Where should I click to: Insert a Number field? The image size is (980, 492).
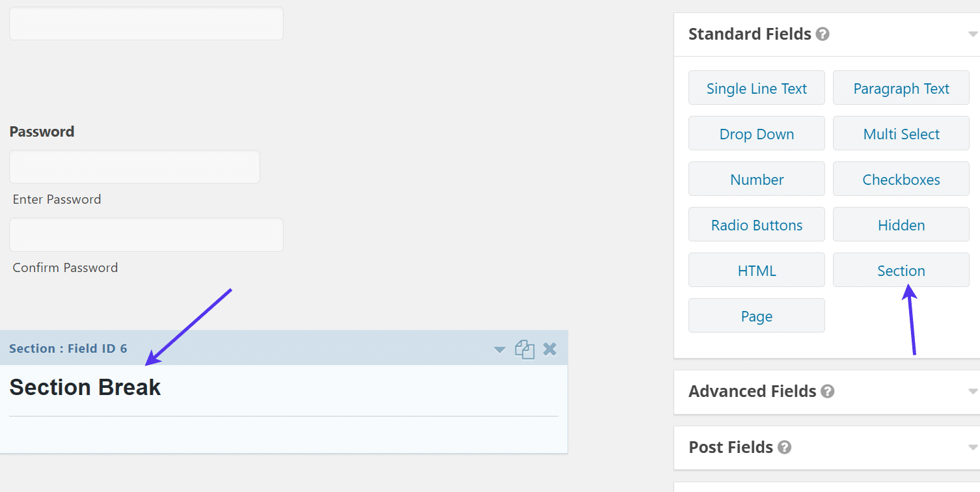(x=756, y=178)
